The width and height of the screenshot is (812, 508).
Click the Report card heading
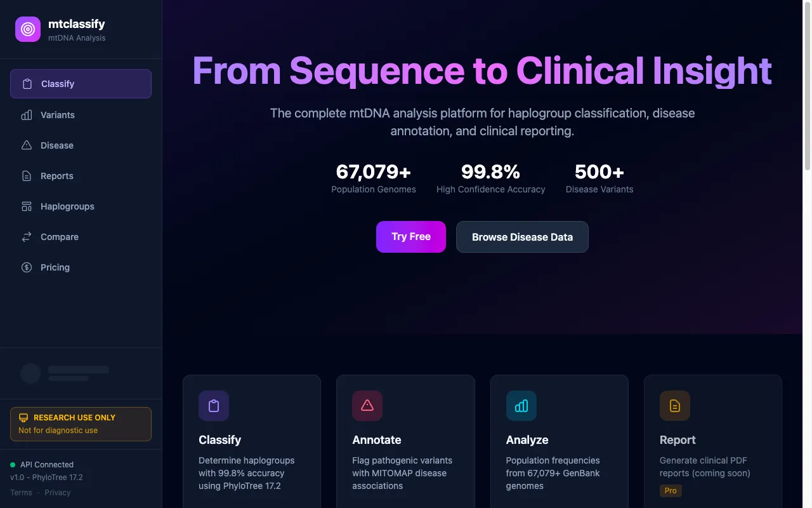click(x=678, y=440)
